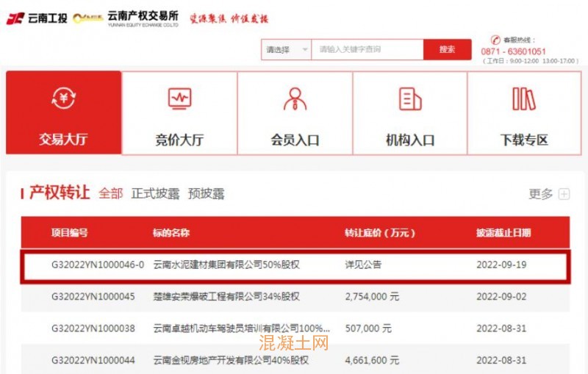Expand the 请选择 search category dropdown
This screenshot has height=374, width=588.
tap(286, 50)
